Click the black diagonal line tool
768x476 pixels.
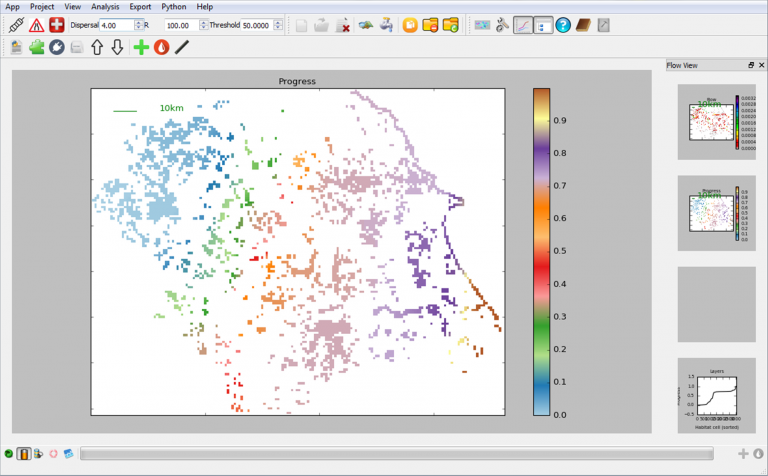click(x=181, y=47)
